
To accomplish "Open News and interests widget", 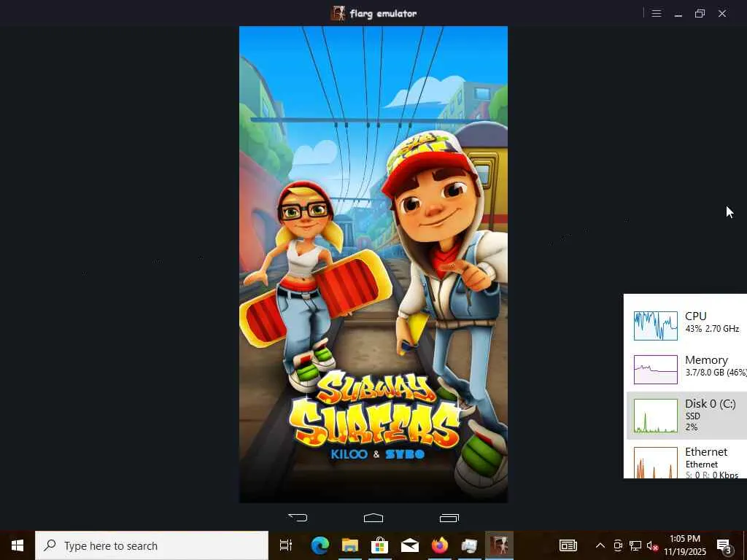I will click(568, 545).
